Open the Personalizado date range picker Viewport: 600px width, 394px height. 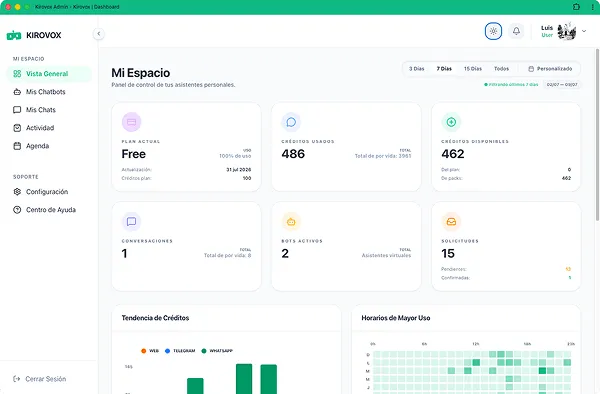pyautogui.click(x=550, y=69)
